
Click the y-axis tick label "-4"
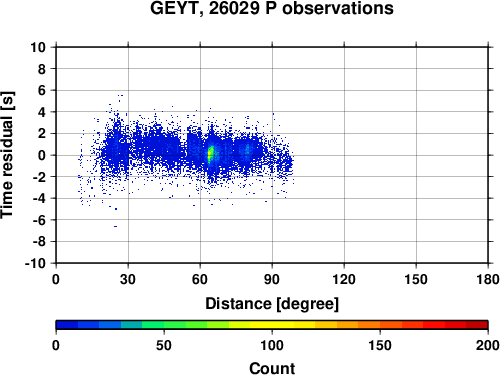click(x=39, y=198)
